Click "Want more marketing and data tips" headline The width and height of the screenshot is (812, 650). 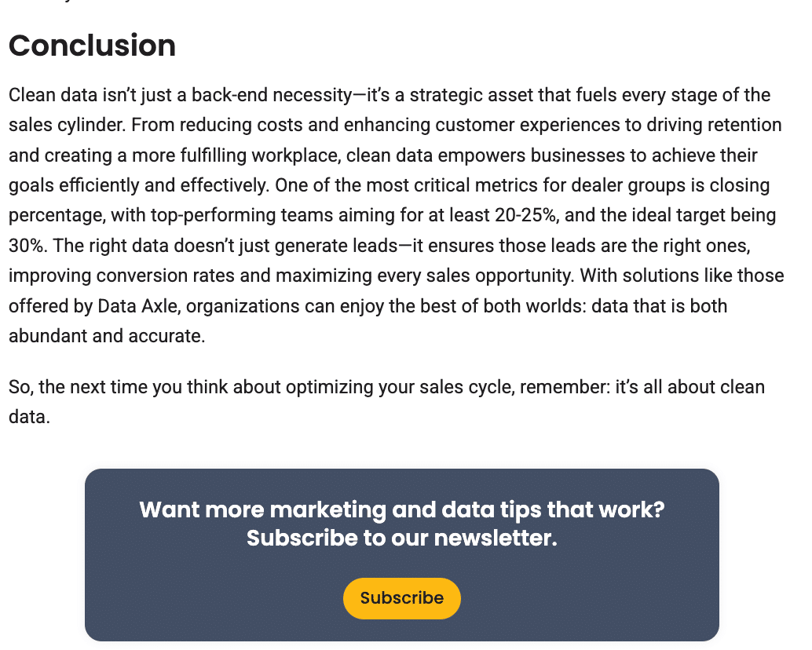(x=401, y=510)
